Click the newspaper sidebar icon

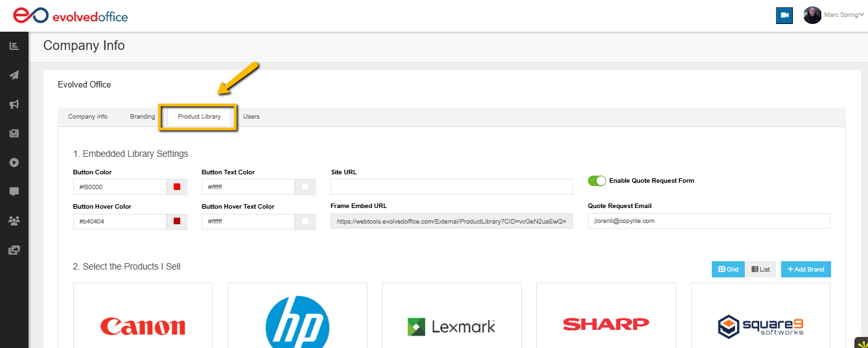(14, 133)
